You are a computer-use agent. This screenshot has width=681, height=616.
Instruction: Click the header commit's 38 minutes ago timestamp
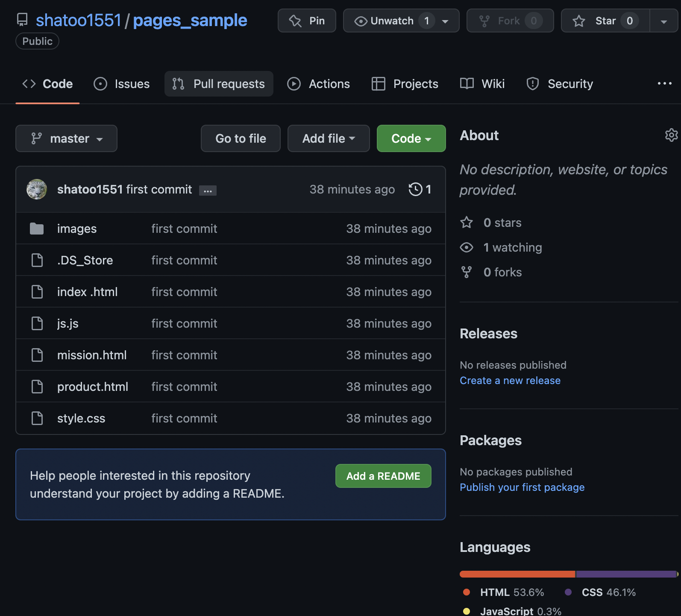point(352,189)
